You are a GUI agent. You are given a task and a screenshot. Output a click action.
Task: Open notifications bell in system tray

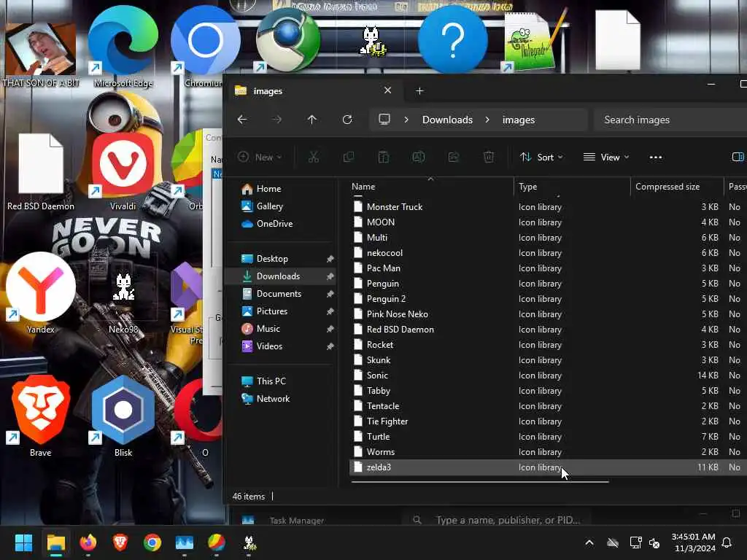(727, 542)
